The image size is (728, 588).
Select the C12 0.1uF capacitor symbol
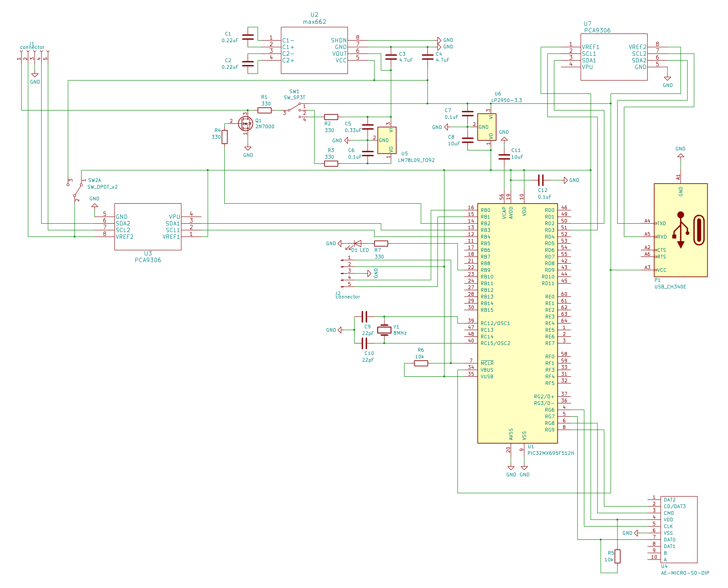click(541, 180)
